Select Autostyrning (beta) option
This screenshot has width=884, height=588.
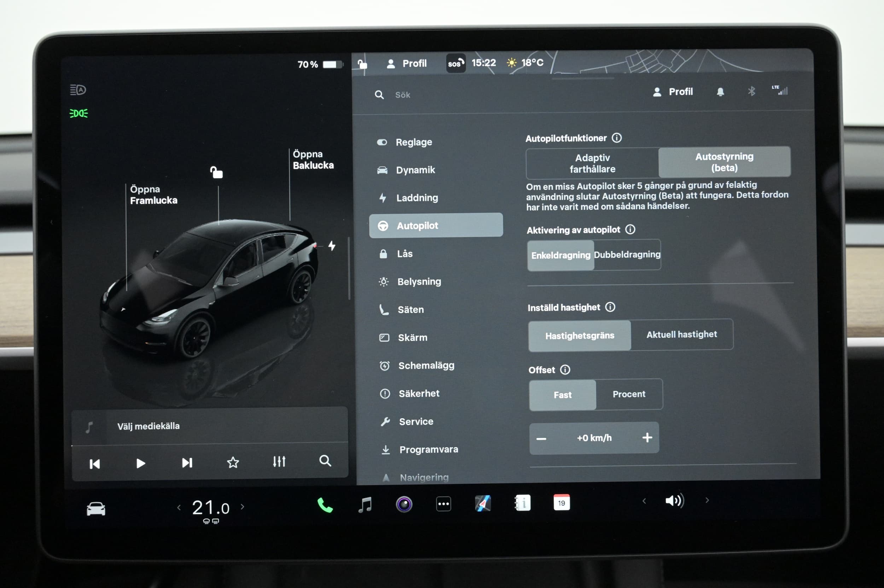coord(724,162)
